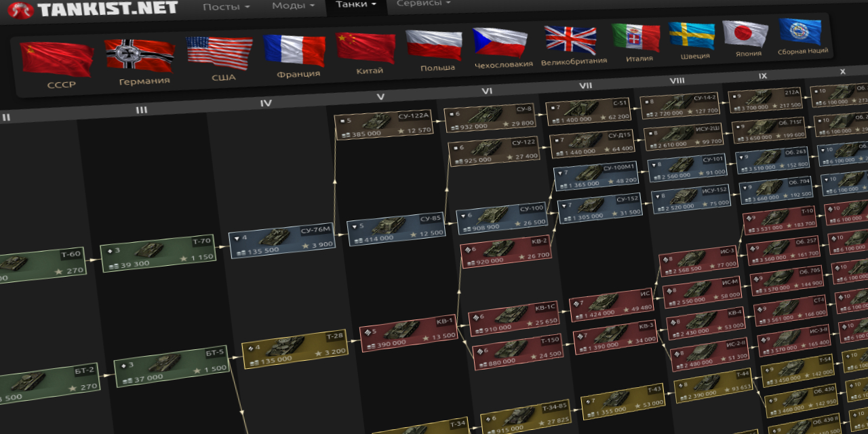This screenshot has height=434, width=868.
Task: Open the СУ-100 tank destroyer node
Action: 501,218
